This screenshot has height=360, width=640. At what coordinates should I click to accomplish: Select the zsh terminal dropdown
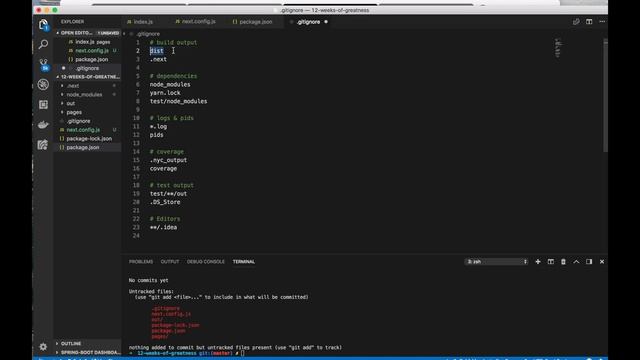tap(497, 262)
